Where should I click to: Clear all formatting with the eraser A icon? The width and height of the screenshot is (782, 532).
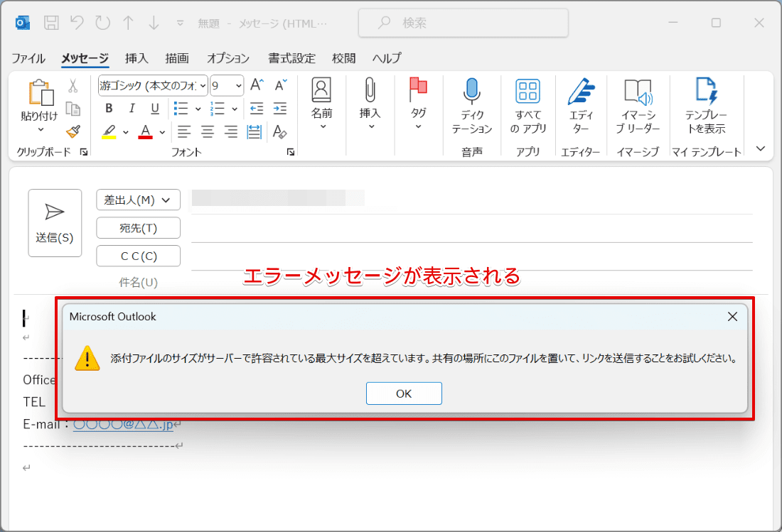pyautogui.click(x=280, y=132)
